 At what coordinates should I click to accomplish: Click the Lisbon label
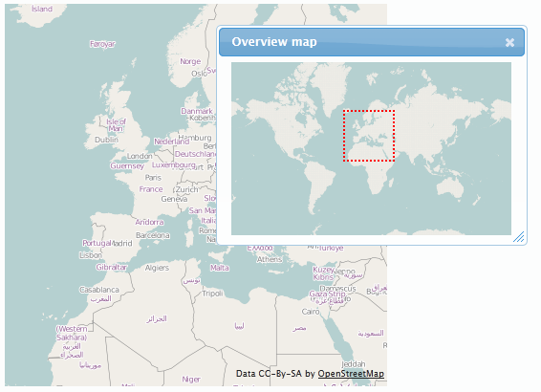tap(91, 255)
